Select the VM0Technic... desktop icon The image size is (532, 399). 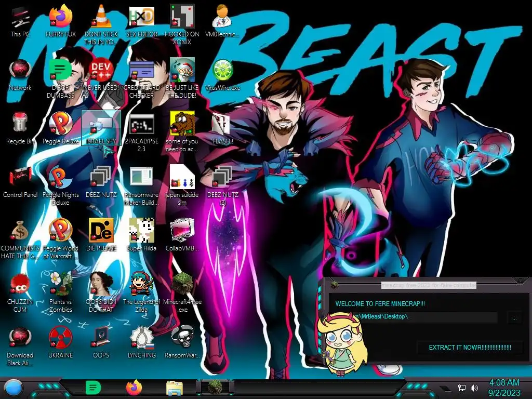[222, 22]
